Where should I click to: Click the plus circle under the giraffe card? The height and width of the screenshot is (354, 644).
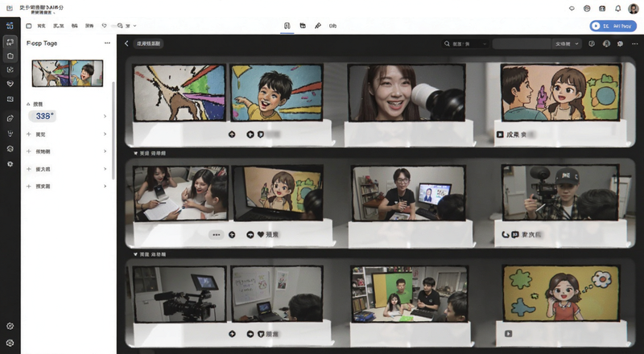232,134
